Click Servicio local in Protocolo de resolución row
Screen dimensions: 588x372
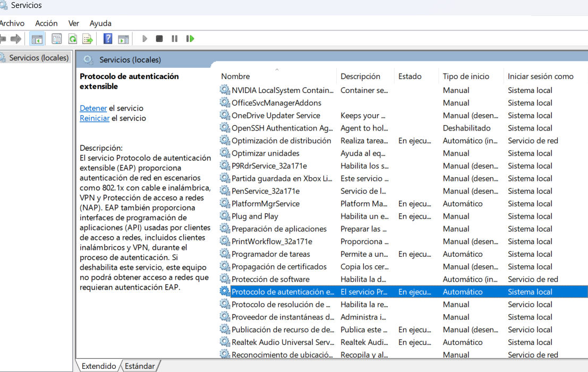coord(530,305)
